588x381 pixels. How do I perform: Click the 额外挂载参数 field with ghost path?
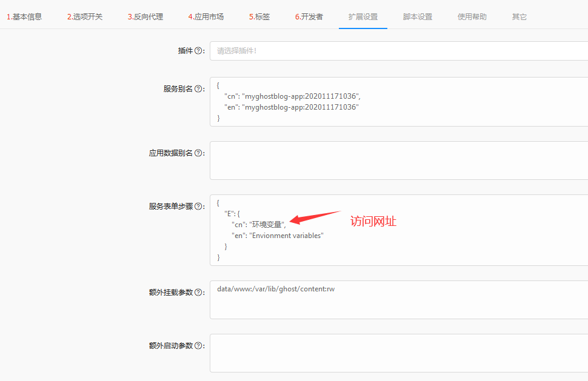398,300
